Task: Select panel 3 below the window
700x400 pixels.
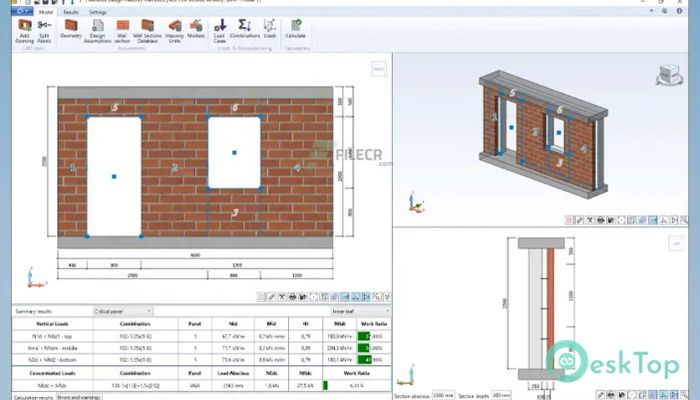Action: (x=235, y=212)
